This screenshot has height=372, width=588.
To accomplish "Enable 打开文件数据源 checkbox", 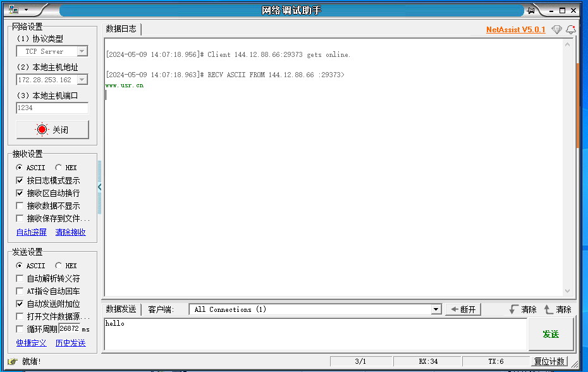I will coord(20,316).
